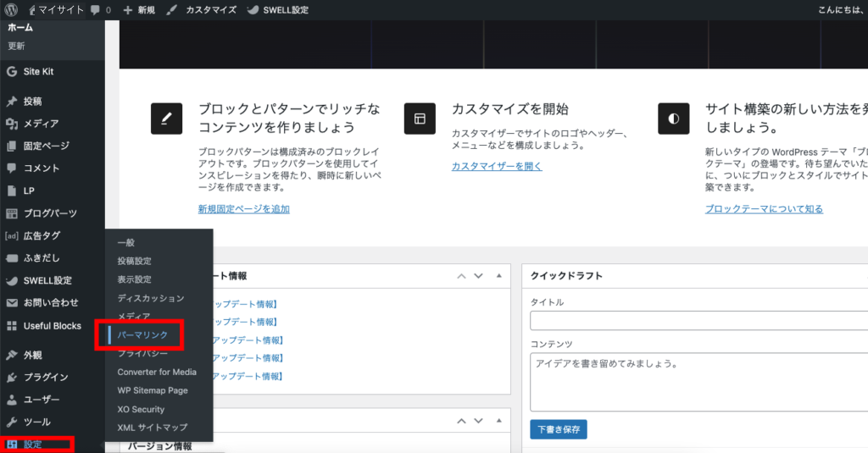Image resolution: width=868 pixels, height=453 pixels.
Task: Click the grid icon for Useful Blocks
Action: (12, 326)
